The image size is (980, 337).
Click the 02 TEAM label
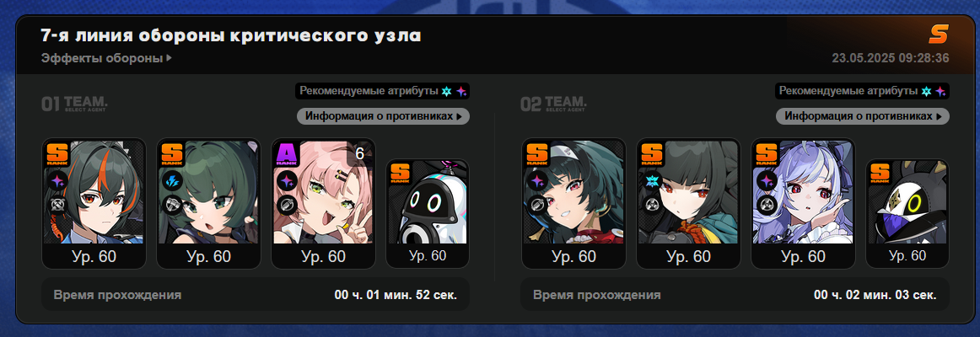553,103
